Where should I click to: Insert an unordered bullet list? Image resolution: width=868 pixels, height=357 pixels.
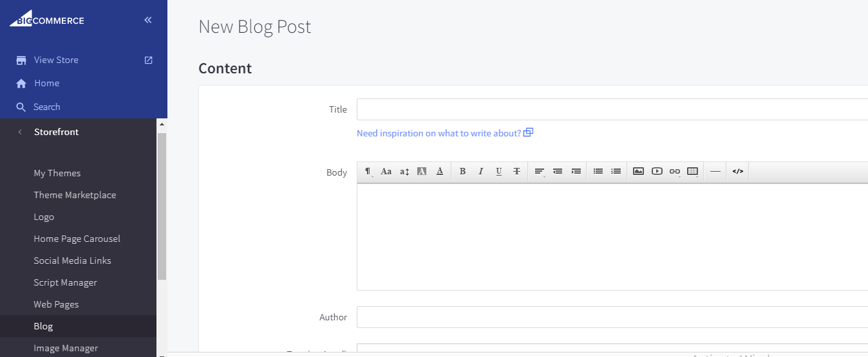coord(598,171)
